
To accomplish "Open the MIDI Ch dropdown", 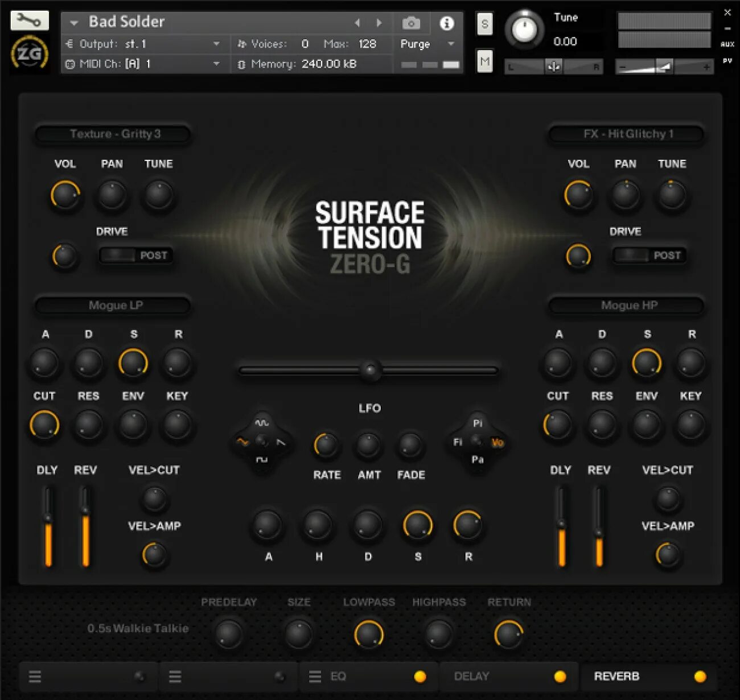I will (145, 64).
